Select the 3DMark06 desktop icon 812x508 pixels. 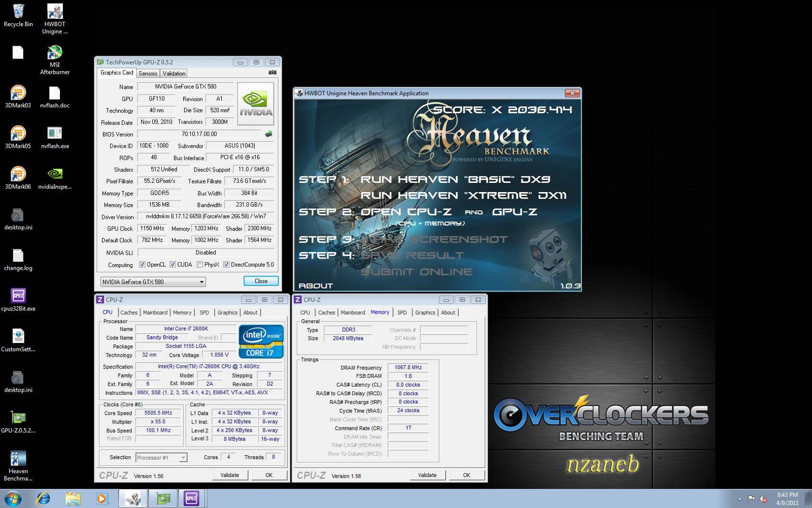click(x=18, y=178)
